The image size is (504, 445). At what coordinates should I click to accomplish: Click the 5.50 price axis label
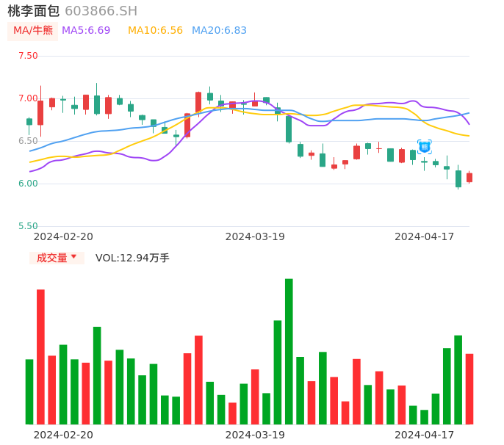pos(28,226)
